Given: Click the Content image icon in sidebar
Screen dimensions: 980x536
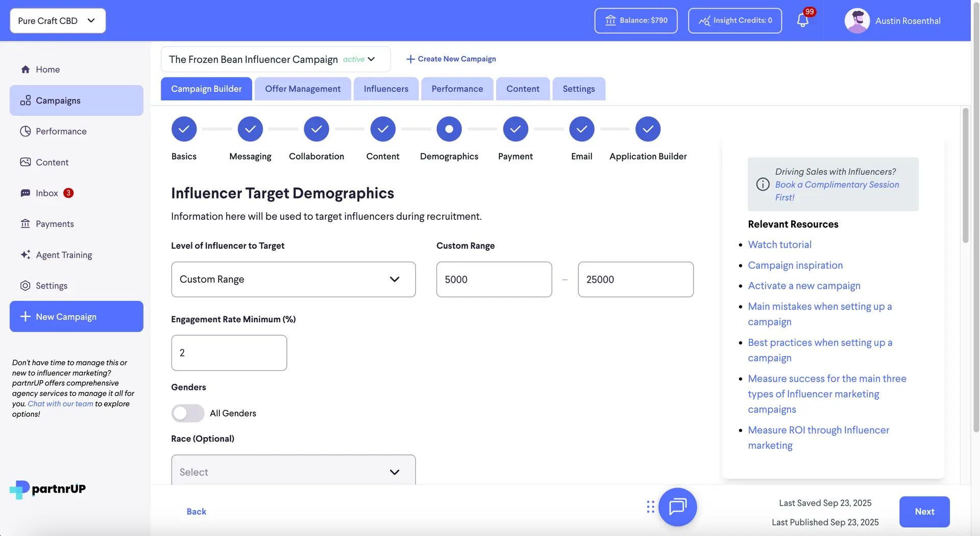Looking at the screenshot, I should pyautogui.click(x=26, y=162).
